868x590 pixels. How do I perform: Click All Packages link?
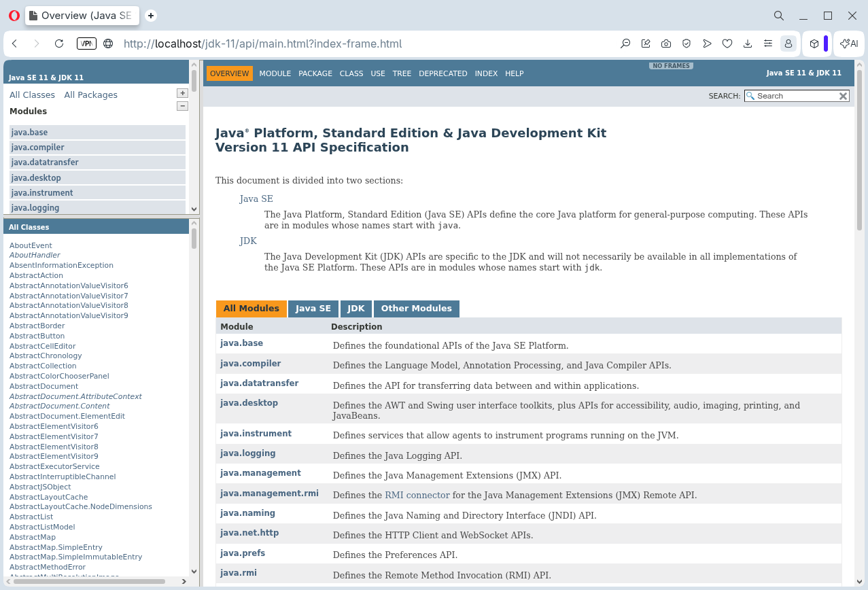click(x=91, y=95)
